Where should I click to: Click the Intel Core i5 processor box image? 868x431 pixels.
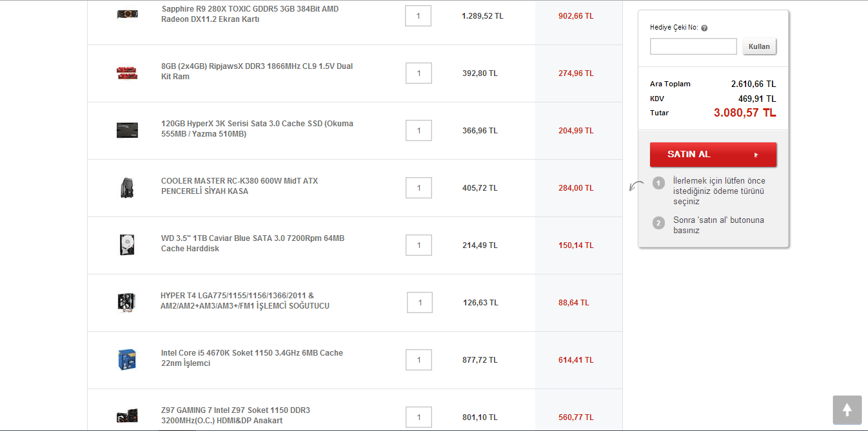[127, 359]
